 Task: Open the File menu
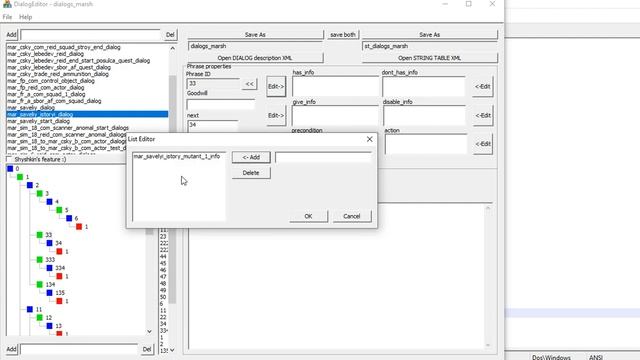(x=7, y=17)
